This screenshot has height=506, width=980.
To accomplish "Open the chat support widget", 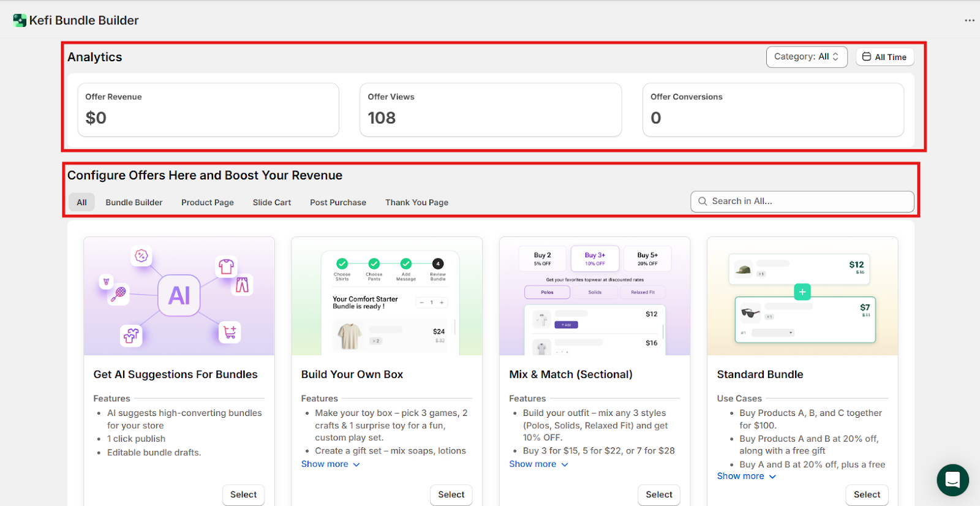I will click(952, 480).
